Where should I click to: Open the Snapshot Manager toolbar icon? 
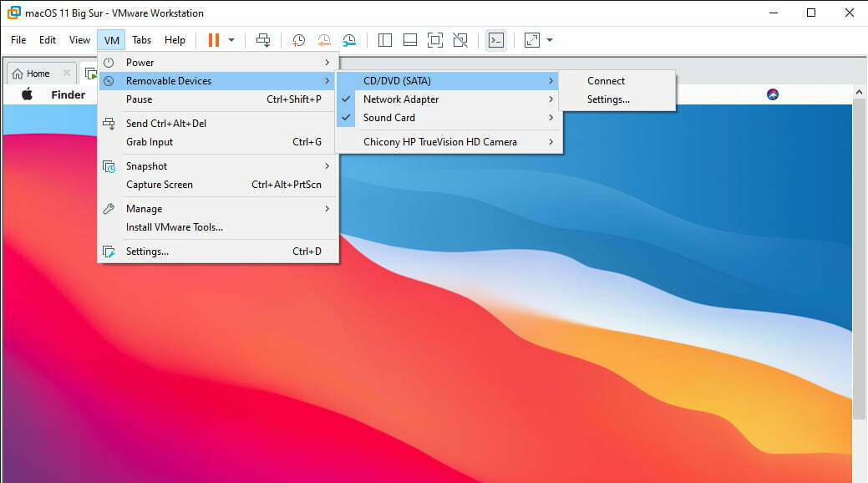[349, 40]
